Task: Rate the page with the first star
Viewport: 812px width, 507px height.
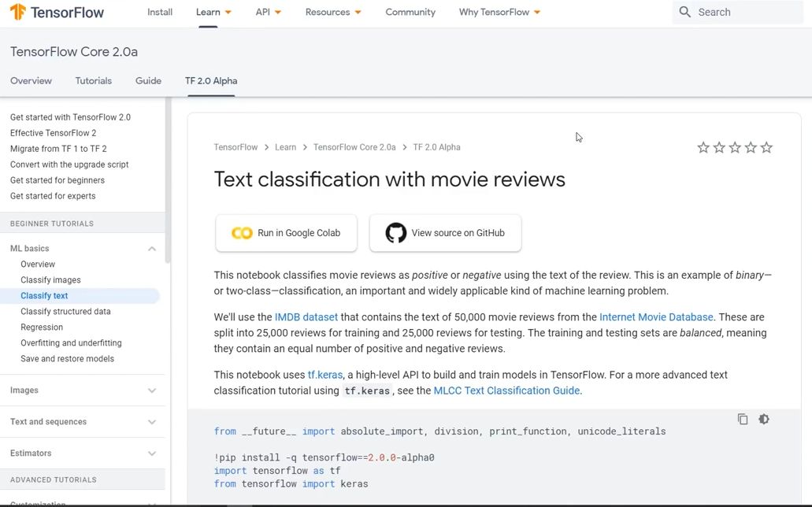Action: 703,147
